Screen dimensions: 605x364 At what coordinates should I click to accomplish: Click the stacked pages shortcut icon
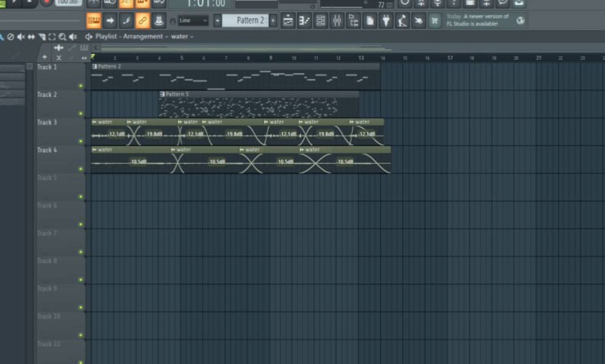point(370,21)
